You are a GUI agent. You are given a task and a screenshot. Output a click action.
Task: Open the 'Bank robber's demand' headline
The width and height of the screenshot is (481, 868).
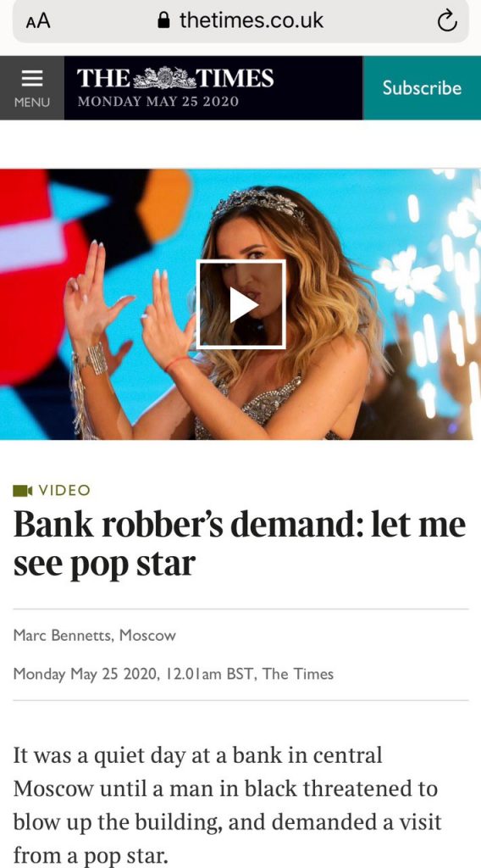(x=240, y=544)
